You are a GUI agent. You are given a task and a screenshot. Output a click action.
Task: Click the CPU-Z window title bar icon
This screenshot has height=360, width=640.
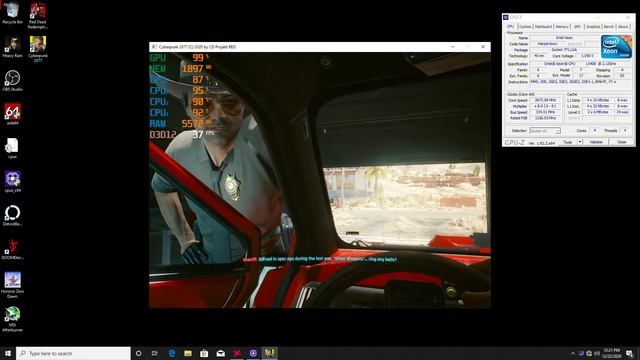(x=506, y=17)
